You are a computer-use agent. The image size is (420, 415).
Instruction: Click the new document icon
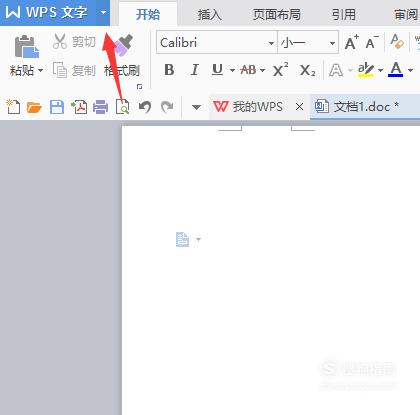coord(13,107)
